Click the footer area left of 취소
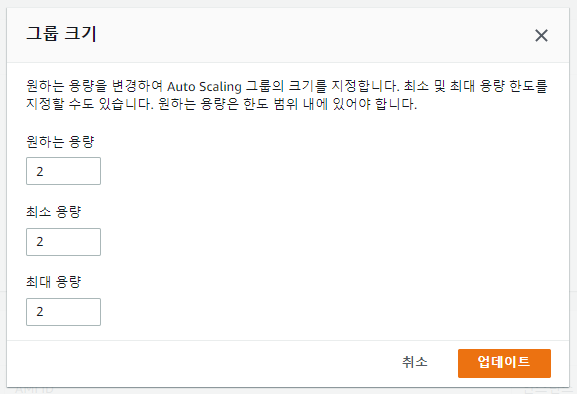Screen dimensions: 577x394 point(202,363)
